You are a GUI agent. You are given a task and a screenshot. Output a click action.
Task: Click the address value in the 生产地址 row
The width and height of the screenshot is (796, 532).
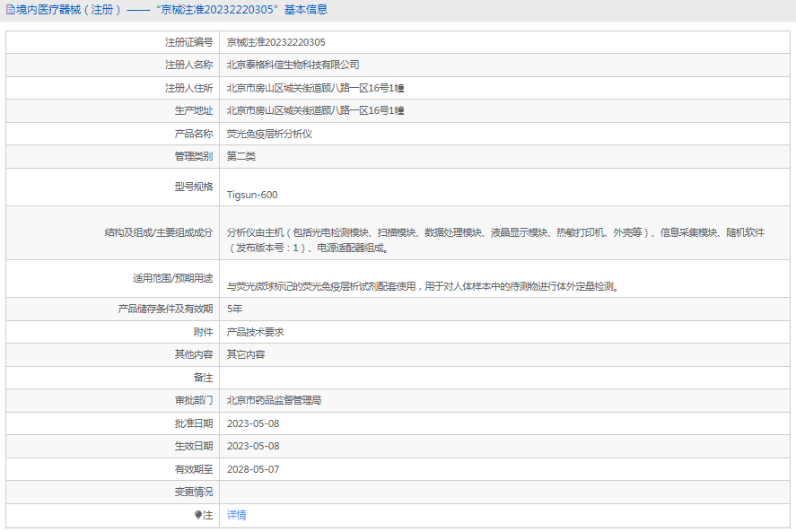(315, 110)
